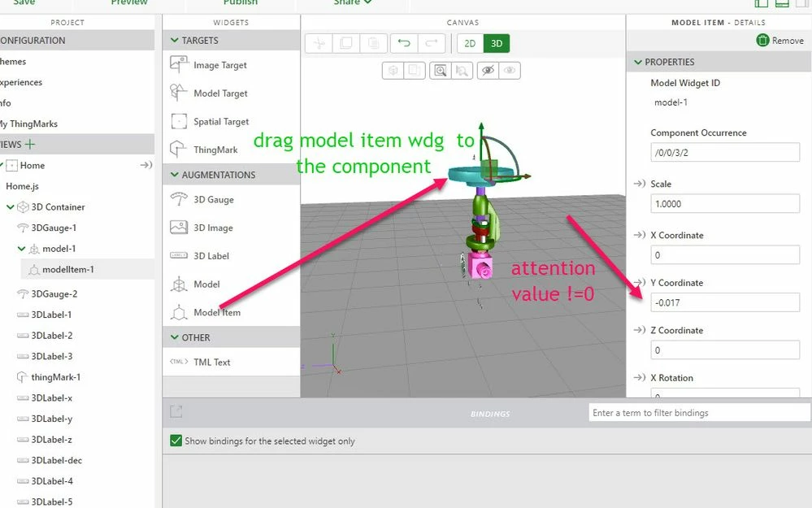
Task: Toggle Show bindings for selected widget only
Action: (x=176, y=441)
